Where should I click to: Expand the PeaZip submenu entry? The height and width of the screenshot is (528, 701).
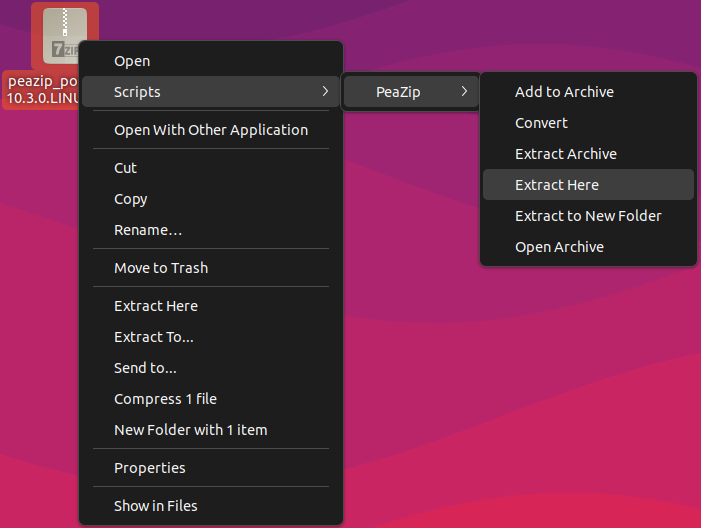411,92
